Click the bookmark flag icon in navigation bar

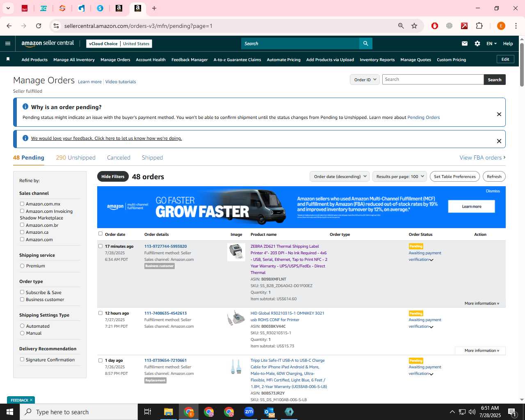[8, 59]
